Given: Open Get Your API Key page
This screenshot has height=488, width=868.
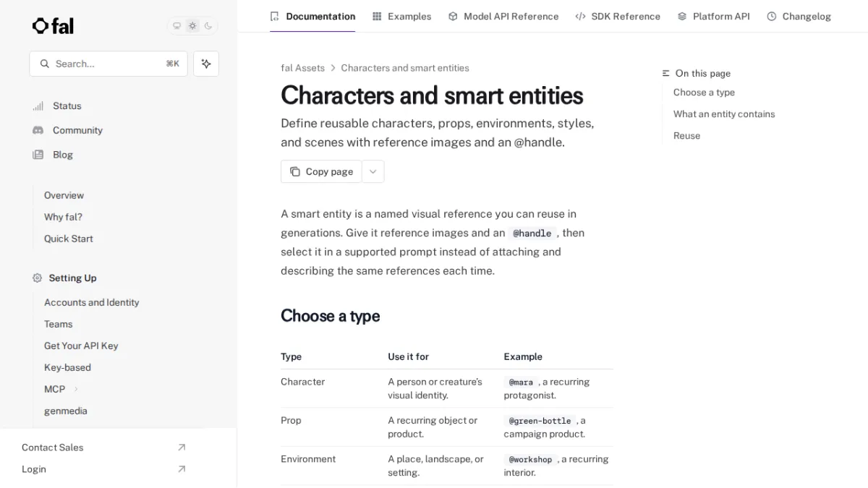Looking at the screenshot, I should [x=81, y=346].
